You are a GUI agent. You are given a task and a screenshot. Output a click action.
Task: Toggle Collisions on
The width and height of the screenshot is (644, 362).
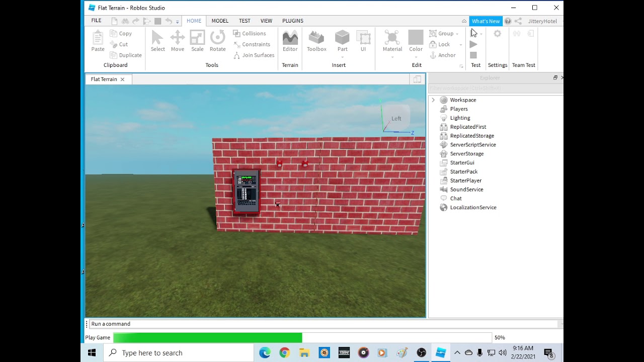point(250,33)
